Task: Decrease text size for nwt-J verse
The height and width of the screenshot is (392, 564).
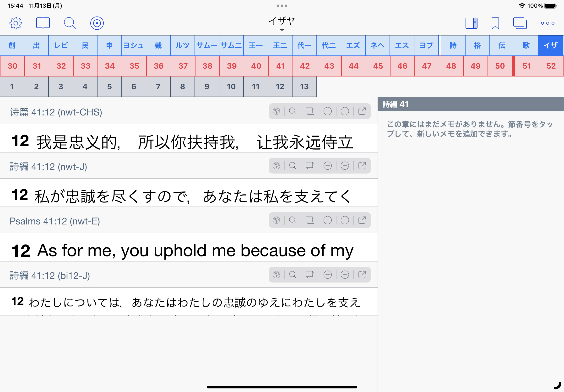Action: [x=327, y=166]
